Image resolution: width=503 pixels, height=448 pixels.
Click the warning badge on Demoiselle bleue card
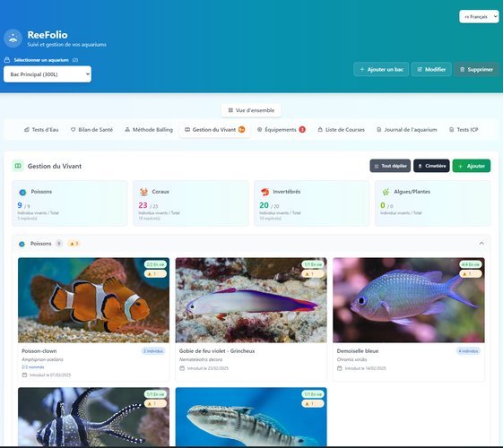pos(471,273)
